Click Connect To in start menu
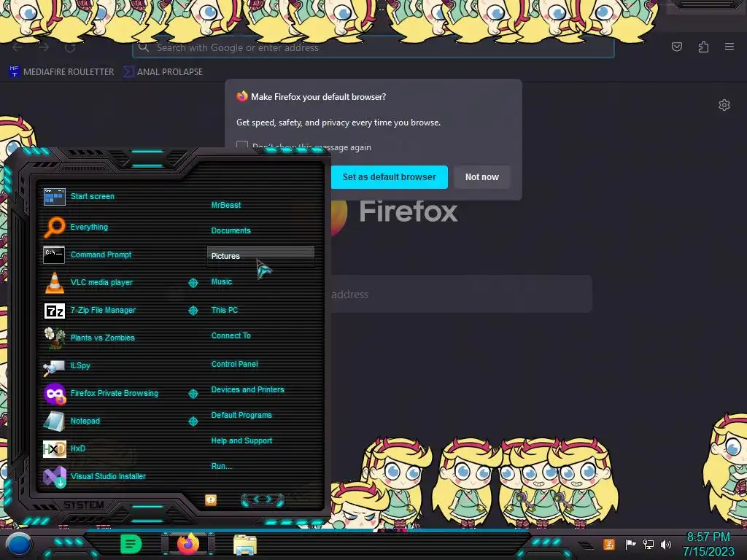Viewport: 747px width, 560px height. [x=231, y=335]
